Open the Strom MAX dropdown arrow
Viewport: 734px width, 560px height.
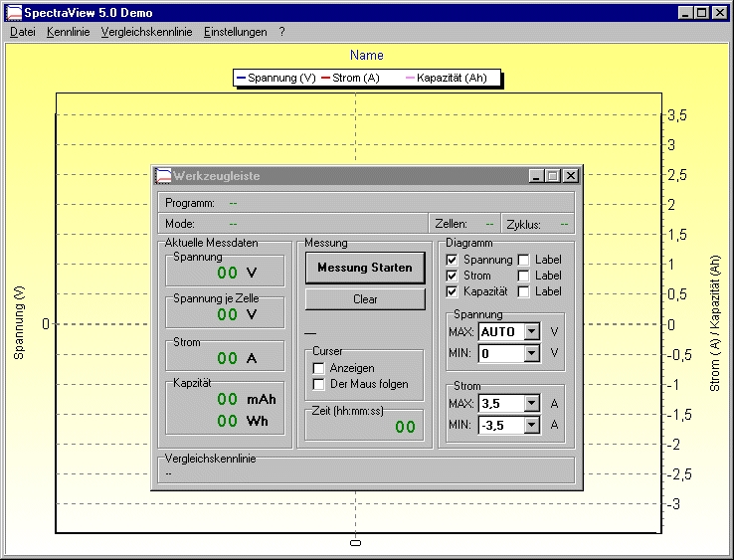[531, 403]
